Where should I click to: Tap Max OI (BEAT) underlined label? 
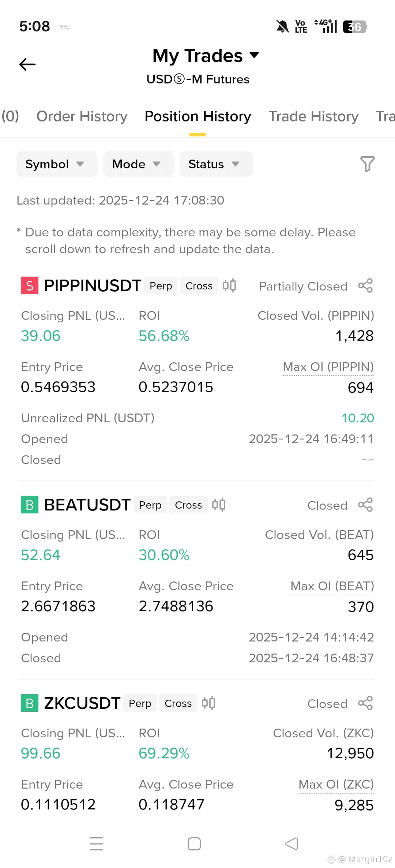[x=332, y=586]
